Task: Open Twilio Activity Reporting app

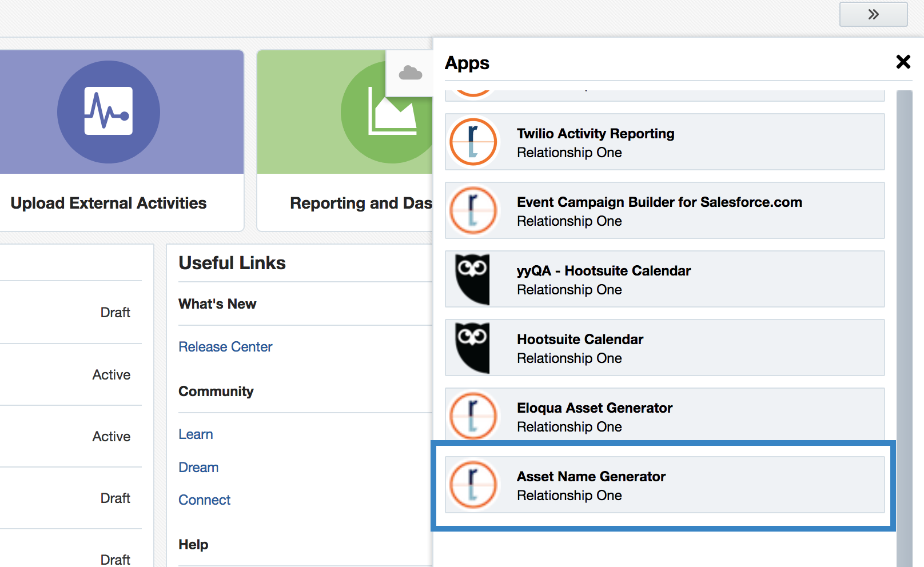Action: click(x=665, y=142)
